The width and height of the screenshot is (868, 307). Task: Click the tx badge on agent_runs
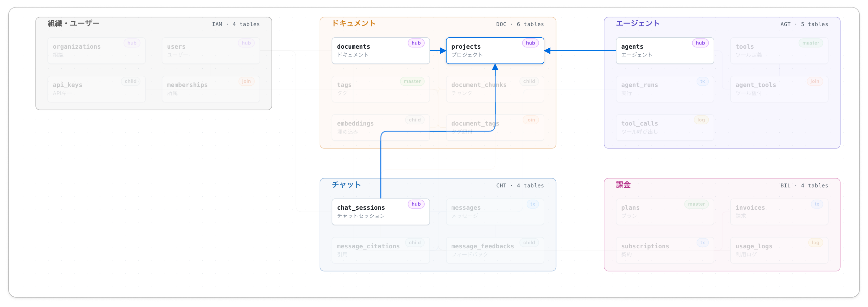[x=703, y=81]
